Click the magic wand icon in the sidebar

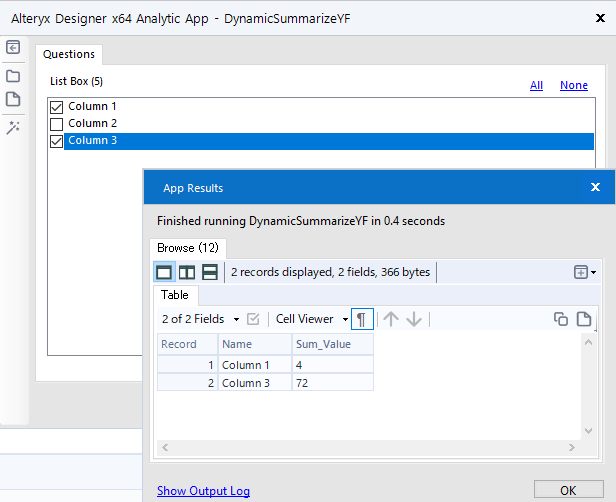[x=13, y=128]
